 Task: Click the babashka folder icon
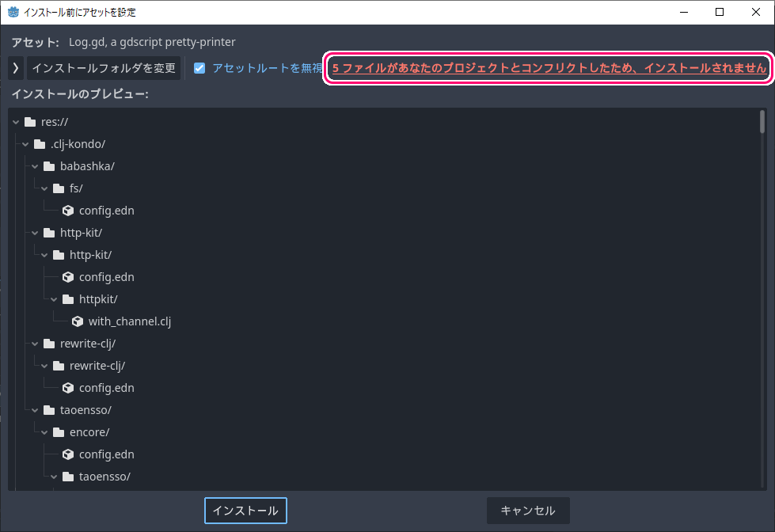49,166
